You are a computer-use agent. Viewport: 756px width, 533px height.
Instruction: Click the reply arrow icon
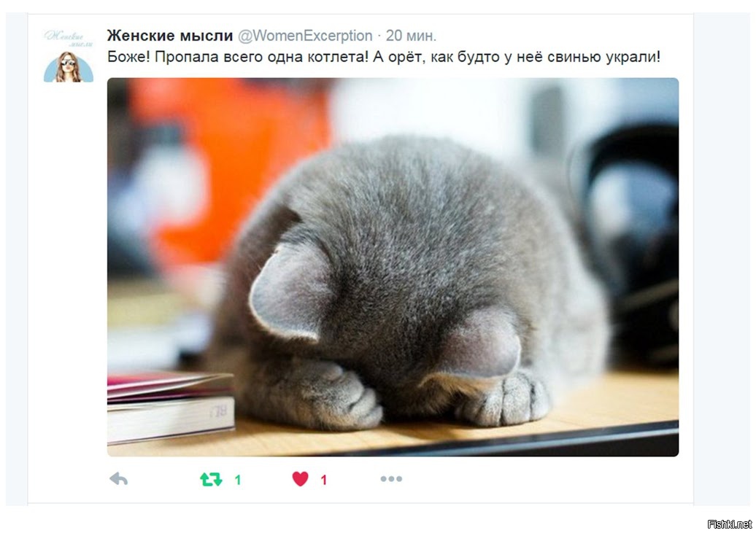[119, 479]
